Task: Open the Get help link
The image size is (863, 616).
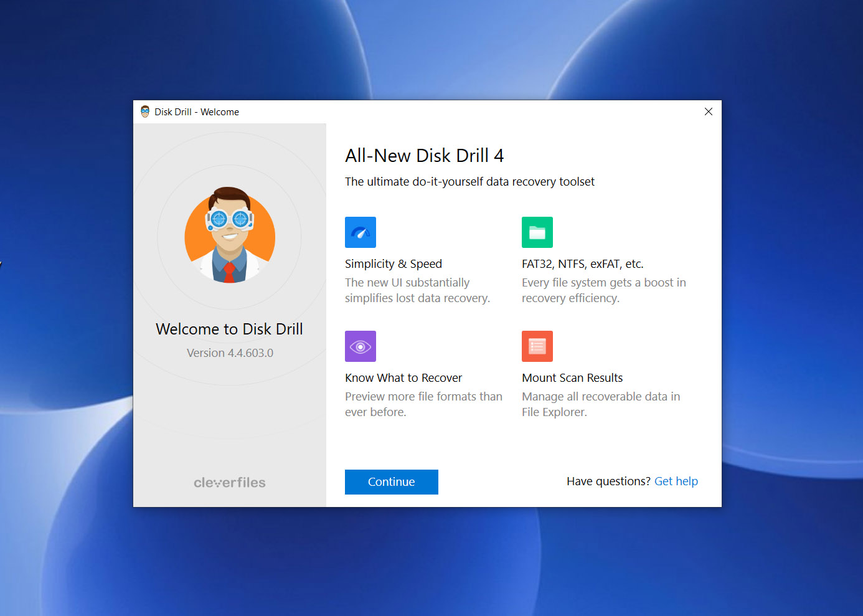Action: pos(676,481)
